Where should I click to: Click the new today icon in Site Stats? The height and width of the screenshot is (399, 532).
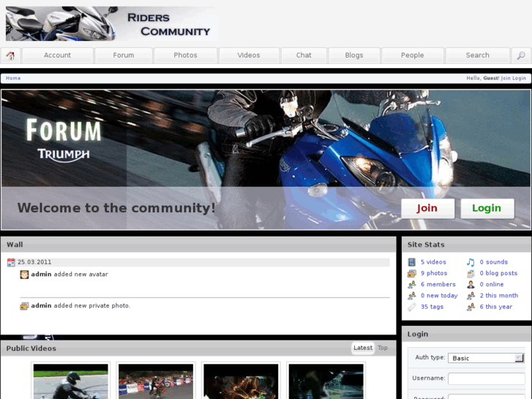click(x=411, y=296)
